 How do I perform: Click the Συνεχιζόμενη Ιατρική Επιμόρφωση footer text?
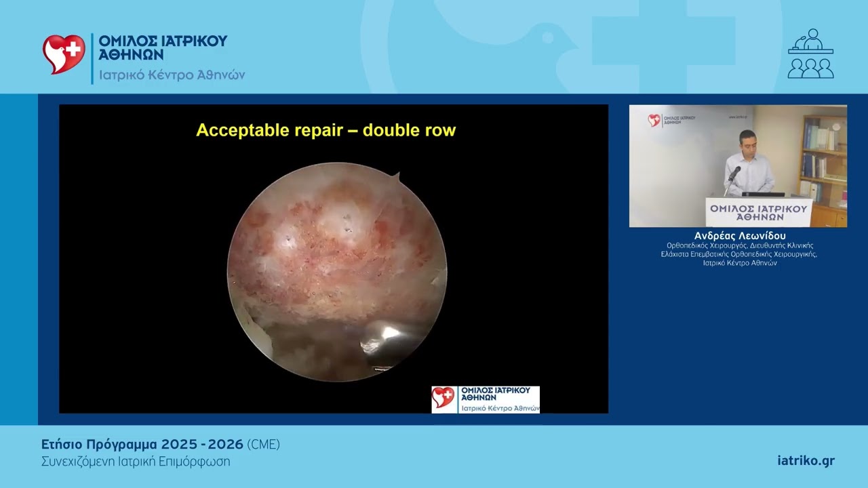pos(136,462)
